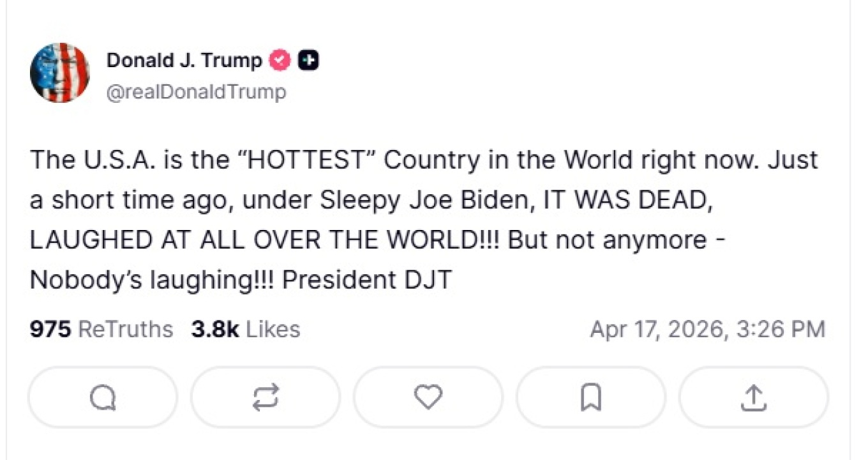Show the 3.8k Likes list

tap(245, 330)
